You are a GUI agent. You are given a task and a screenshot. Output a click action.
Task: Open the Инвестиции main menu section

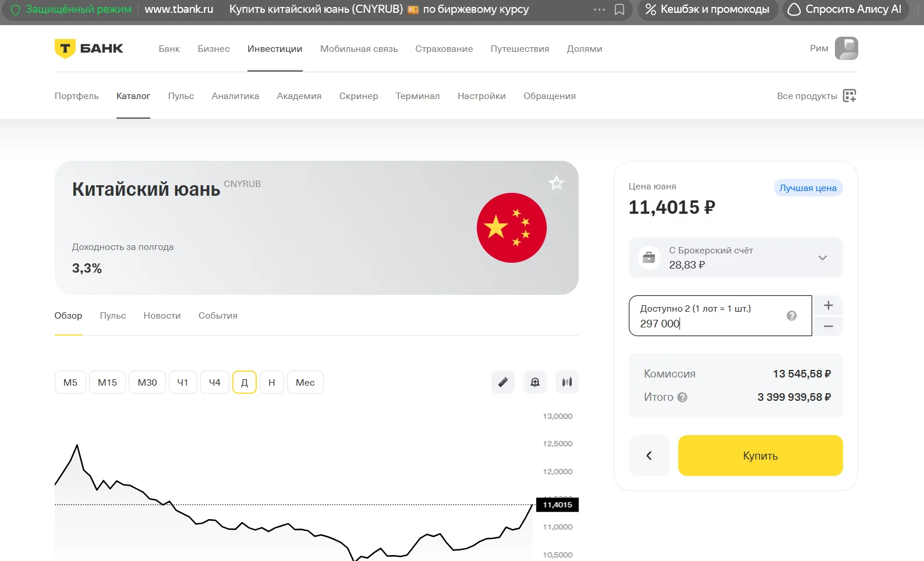coord(275,49)
